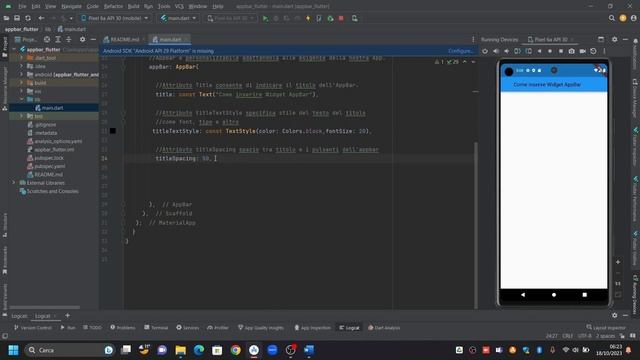The width and height of the screenshot is (640, 360).
Task: Open Layout Inspector button
Action: [606, 327]
